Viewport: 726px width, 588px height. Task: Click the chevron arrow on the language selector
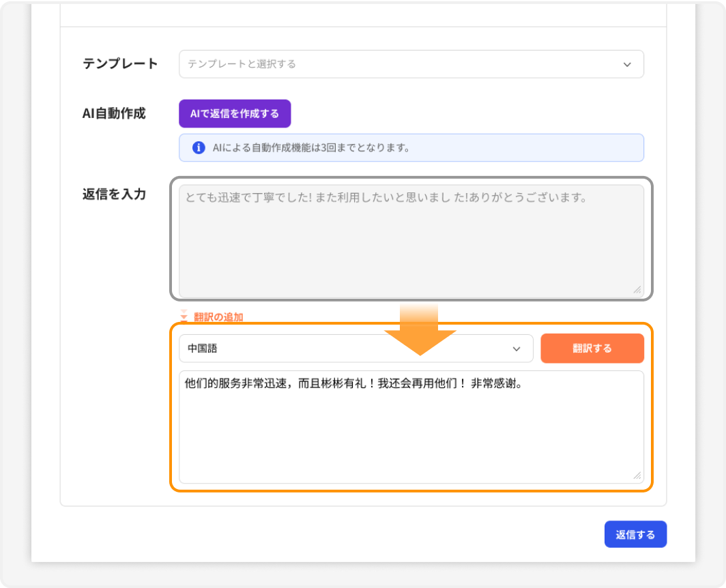pyautogui.click(x=517, y=348)
